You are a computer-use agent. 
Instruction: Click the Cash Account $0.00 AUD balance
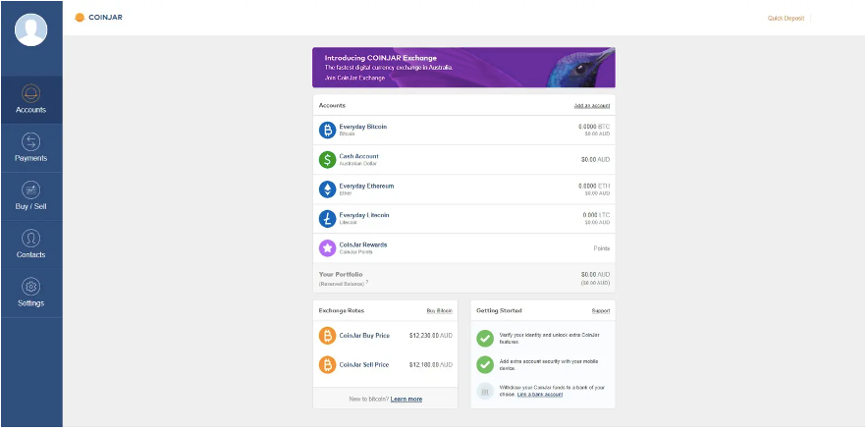[596, 159]
